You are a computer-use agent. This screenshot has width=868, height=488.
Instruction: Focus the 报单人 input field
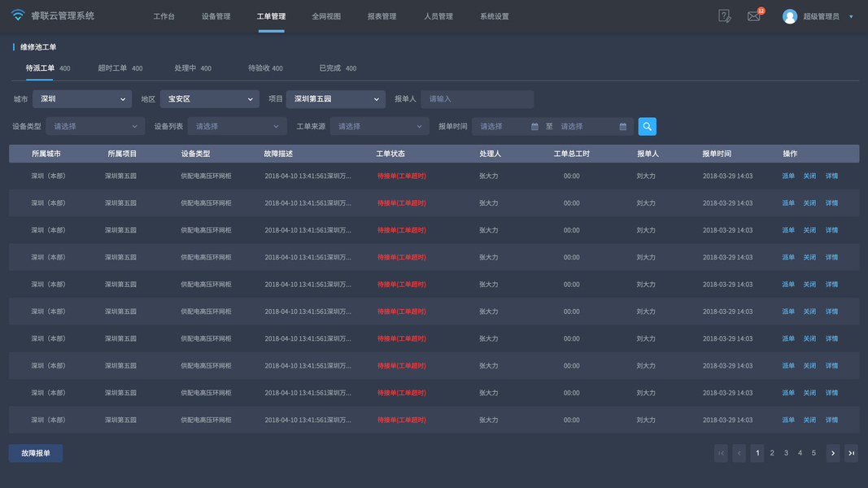(x=478, y=99)
